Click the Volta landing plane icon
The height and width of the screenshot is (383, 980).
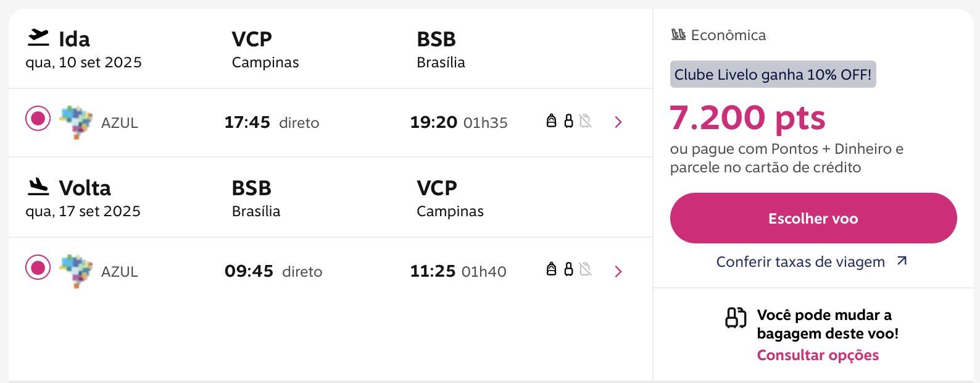pos(38,187)
